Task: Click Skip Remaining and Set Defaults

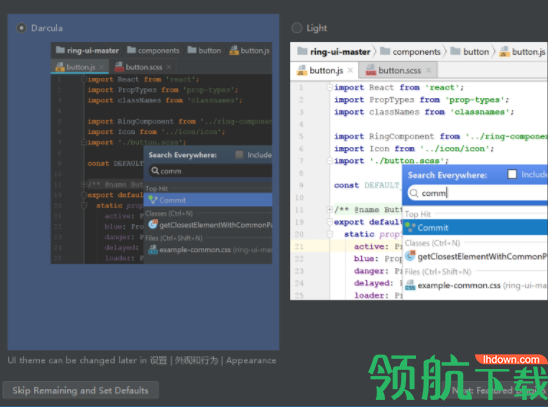Action: [x=80, y=390]
